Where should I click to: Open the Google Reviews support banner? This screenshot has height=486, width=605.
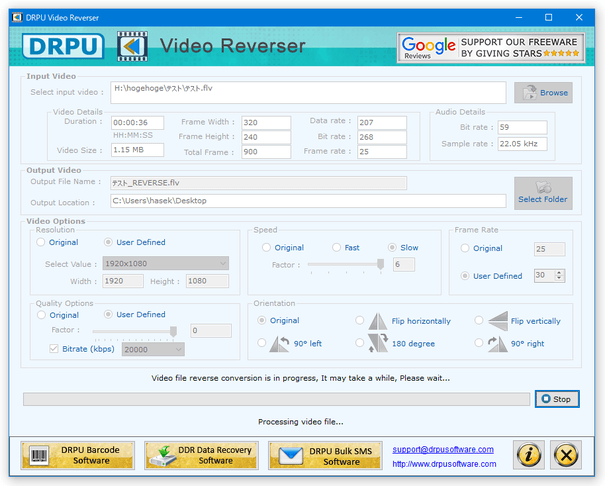coord(491,48)
